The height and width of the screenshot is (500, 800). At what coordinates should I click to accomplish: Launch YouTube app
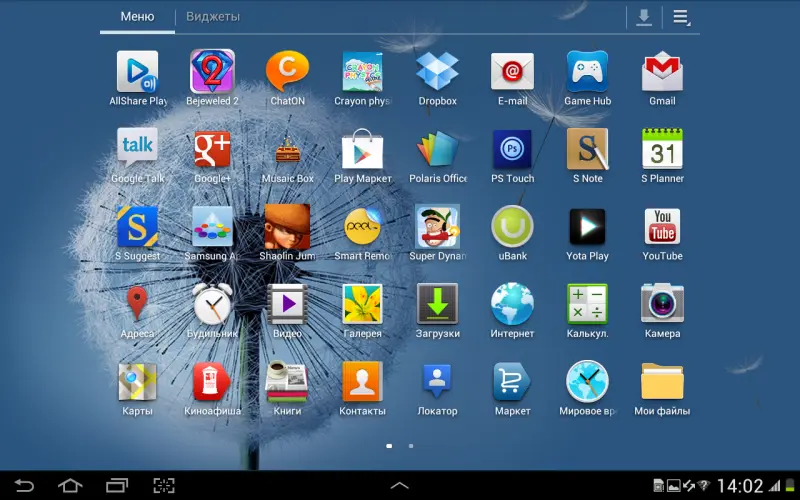662,229
